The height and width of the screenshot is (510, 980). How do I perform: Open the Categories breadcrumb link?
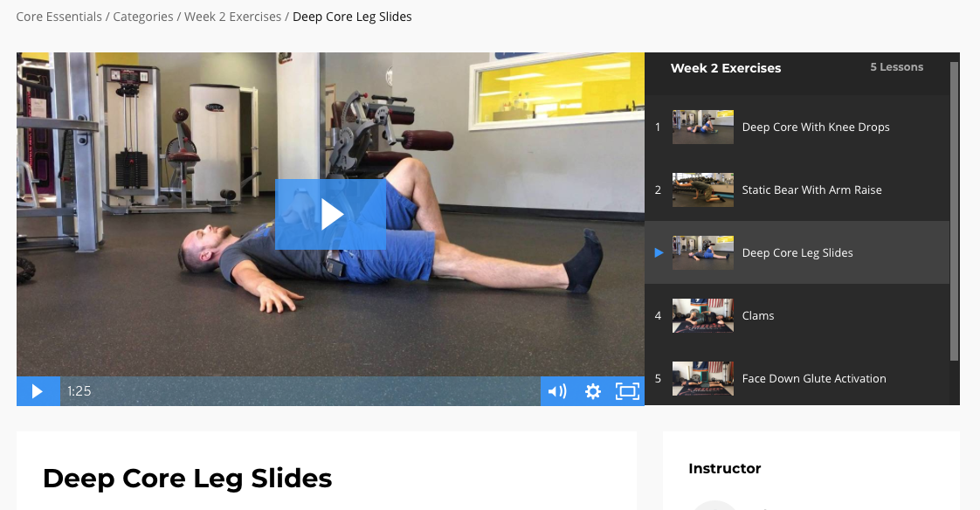(143, 17)
